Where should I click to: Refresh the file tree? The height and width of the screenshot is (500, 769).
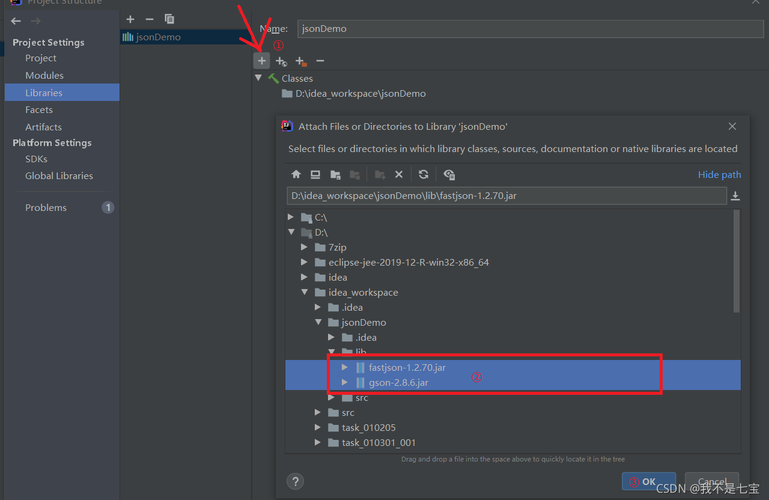point(423,175)
